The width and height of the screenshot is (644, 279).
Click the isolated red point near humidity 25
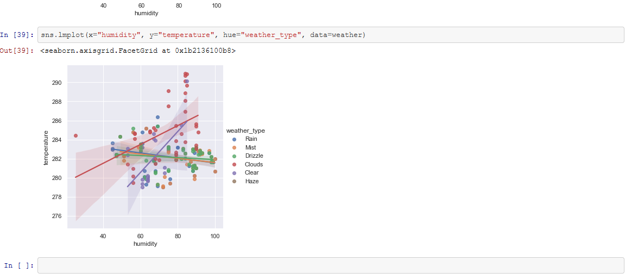point(75,135)
